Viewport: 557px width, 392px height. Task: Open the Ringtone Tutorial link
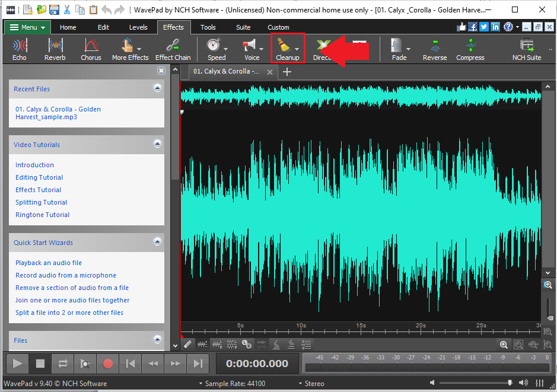point(42,215)
